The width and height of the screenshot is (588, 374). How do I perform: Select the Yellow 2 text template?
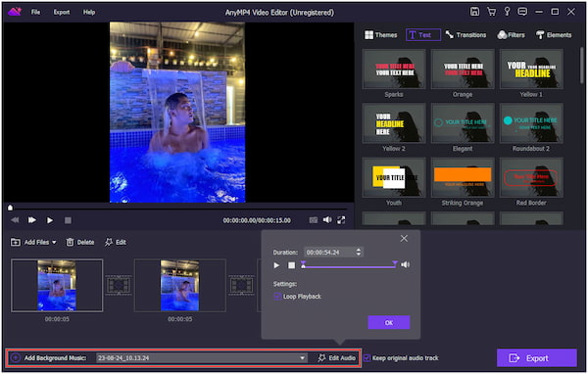click(x=394, y=123)
